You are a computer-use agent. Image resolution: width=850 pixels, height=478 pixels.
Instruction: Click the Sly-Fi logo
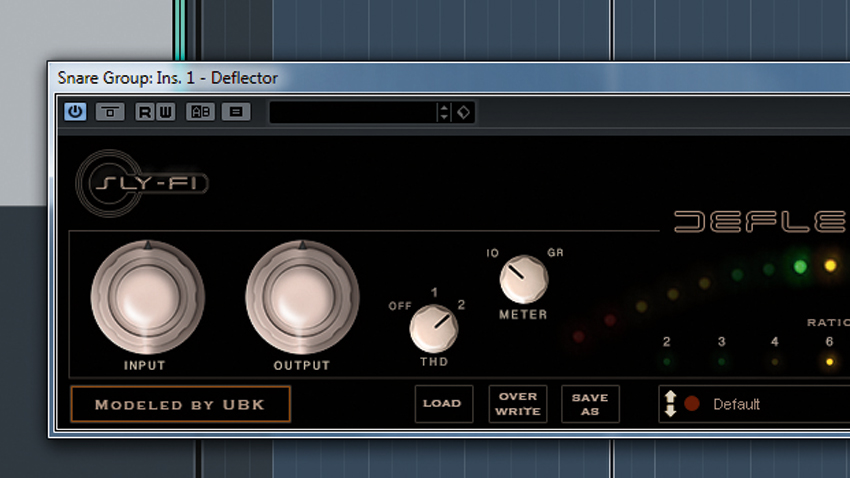[142, 183]
